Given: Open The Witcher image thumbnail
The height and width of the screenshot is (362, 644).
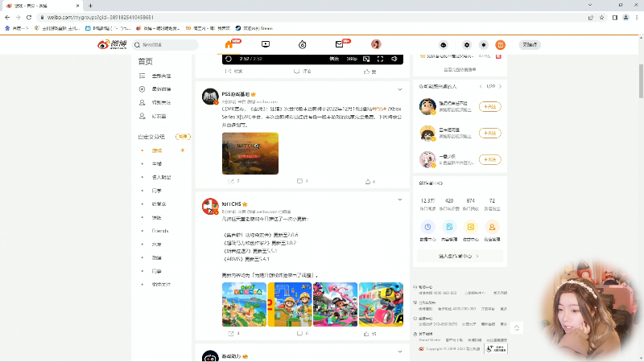Looking at the screenshot, I should [250, 154].
